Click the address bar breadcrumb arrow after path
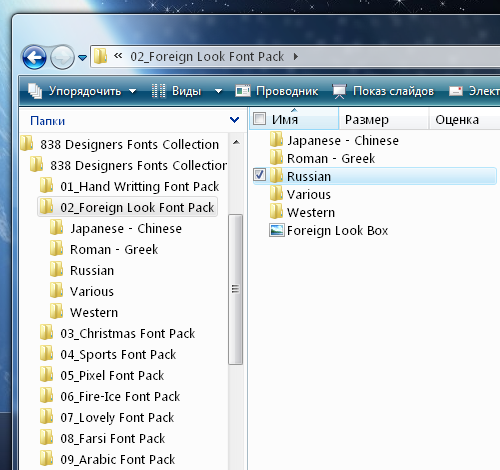Viewport: 500px width, 470px height. [296, 57]
